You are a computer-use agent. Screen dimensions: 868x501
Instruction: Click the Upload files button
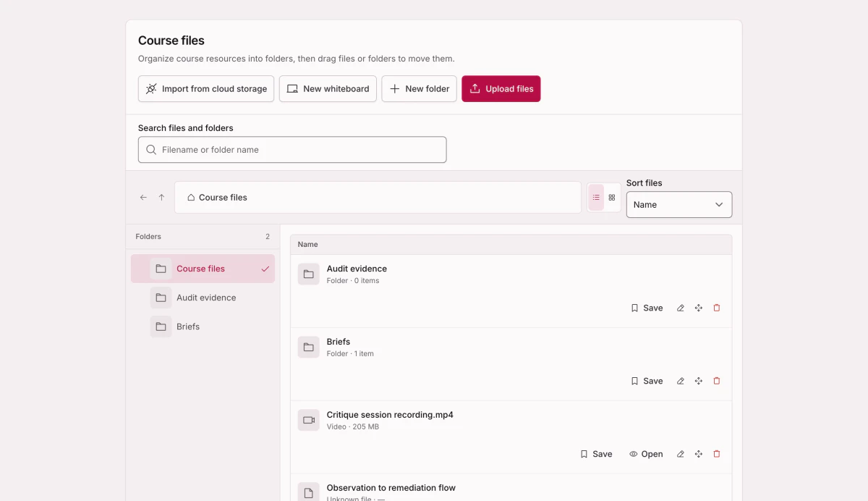[501, 89]
